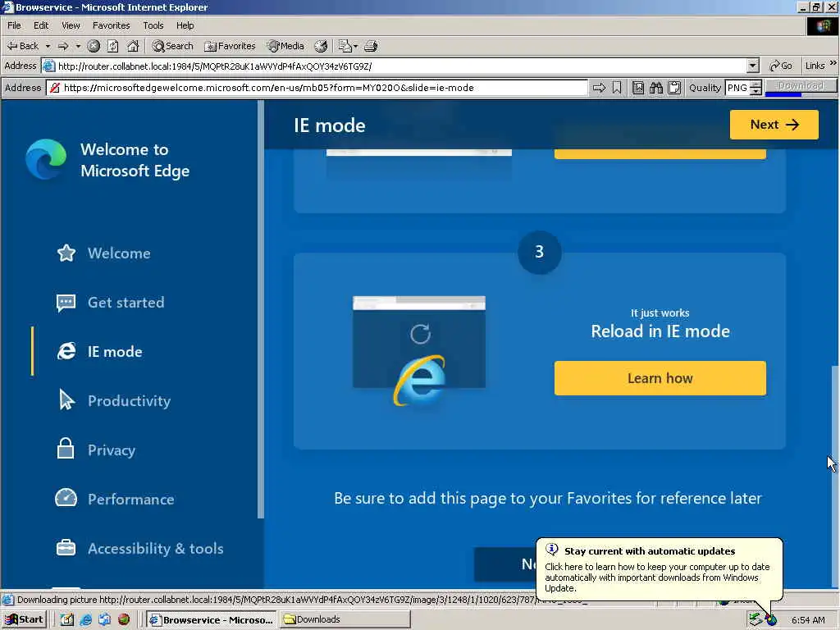Expand the Mail button dropdown arrow
The image size is (840, 630).
click(355, 46)
